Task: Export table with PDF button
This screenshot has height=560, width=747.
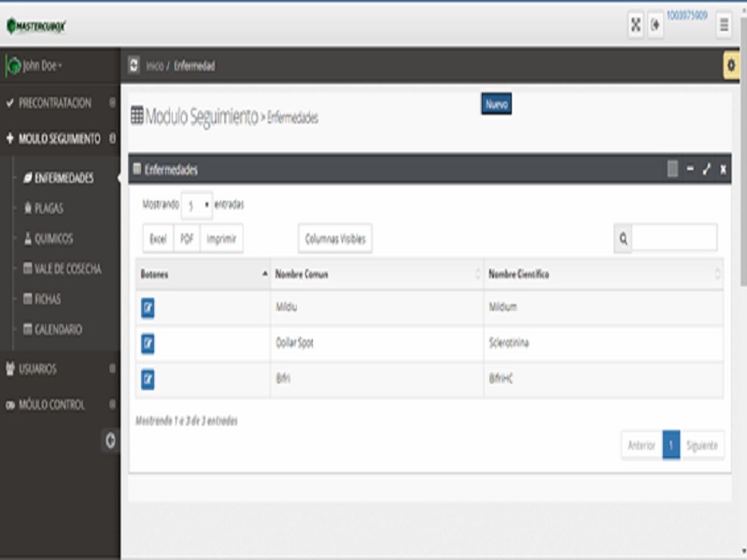Action: pos(187,239)
